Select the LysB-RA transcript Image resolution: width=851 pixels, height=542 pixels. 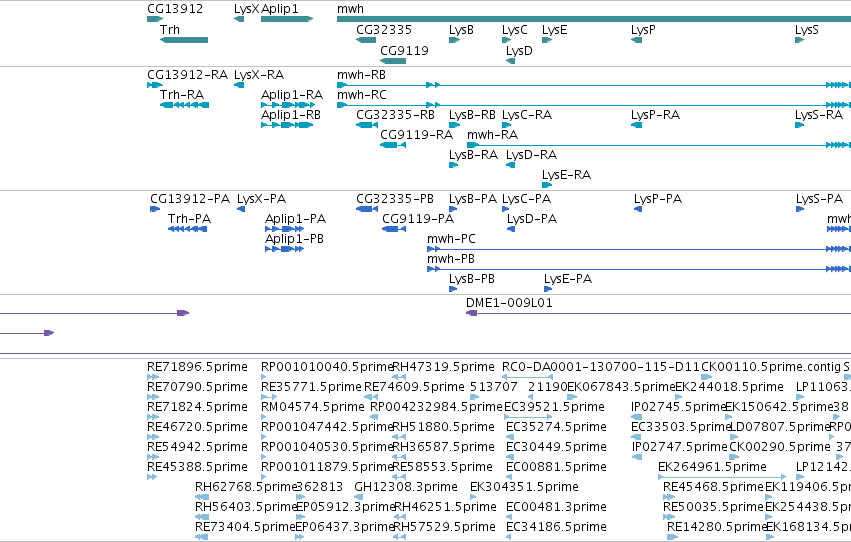pyautogui.click(x=453, y=165)
